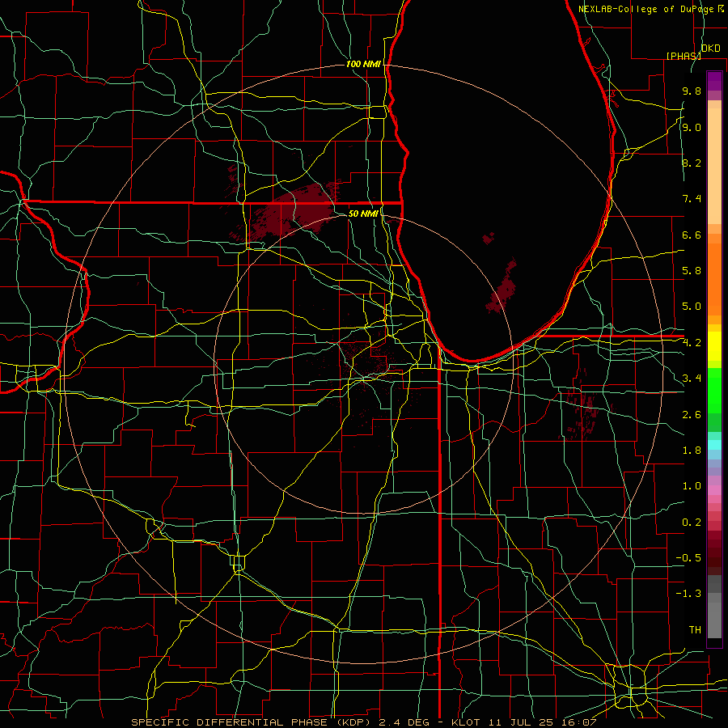Click the 'TH' label at the legend bottom
Screen dimensions: 728x728
tap(695, 630)
